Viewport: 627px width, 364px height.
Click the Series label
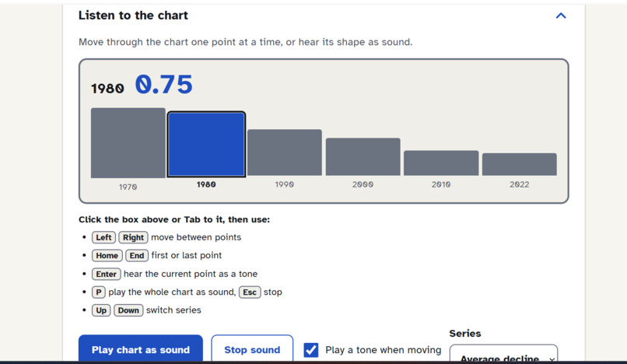pyautogui.click(x=465, y=333)
